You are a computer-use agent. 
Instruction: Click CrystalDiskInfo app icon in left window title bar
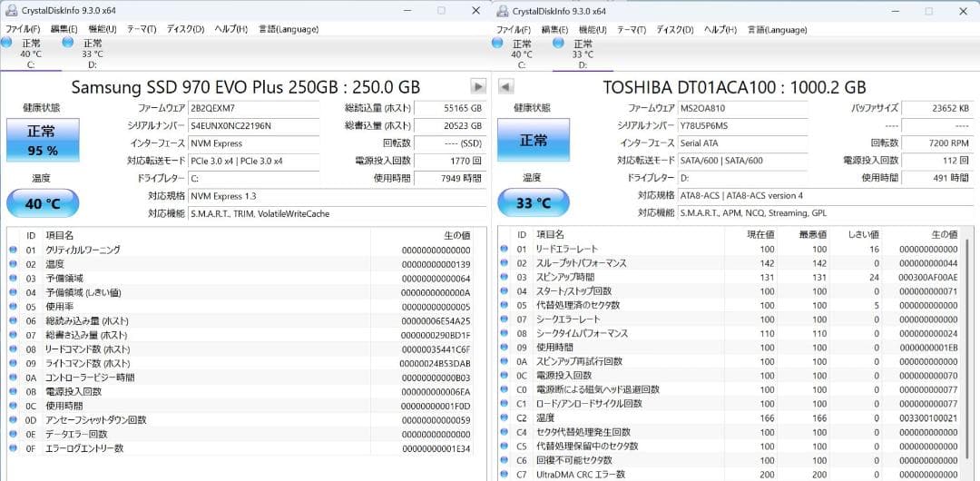tap(10, 11)
